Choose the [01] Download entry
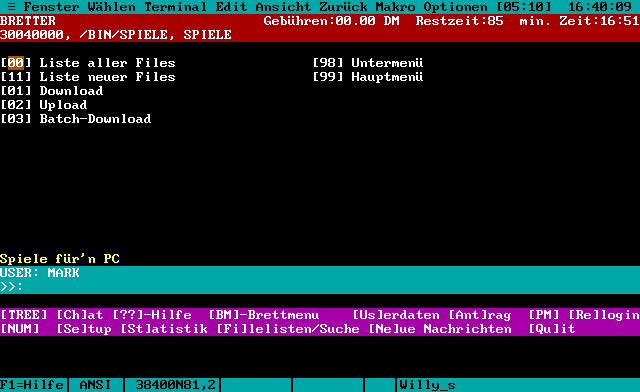640x392 pixels. (x=52, y=91)
